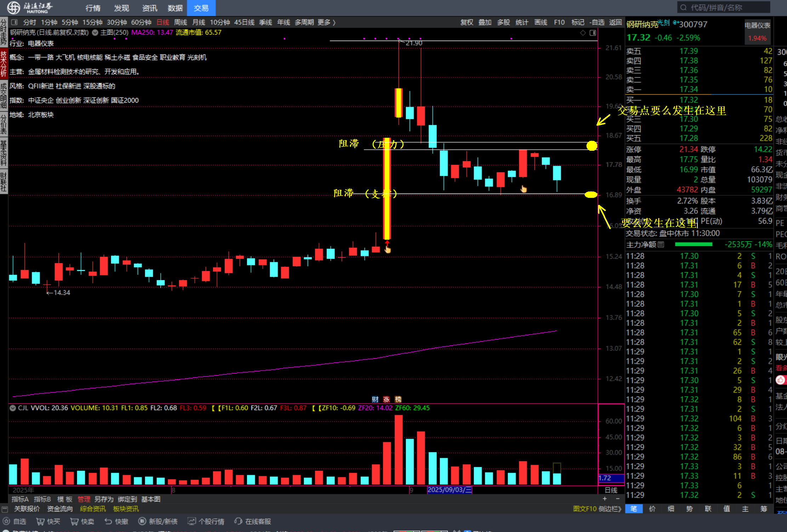Expand the 更多 periods menu
The height and width of the screenshot is (532, 787).
326,22
